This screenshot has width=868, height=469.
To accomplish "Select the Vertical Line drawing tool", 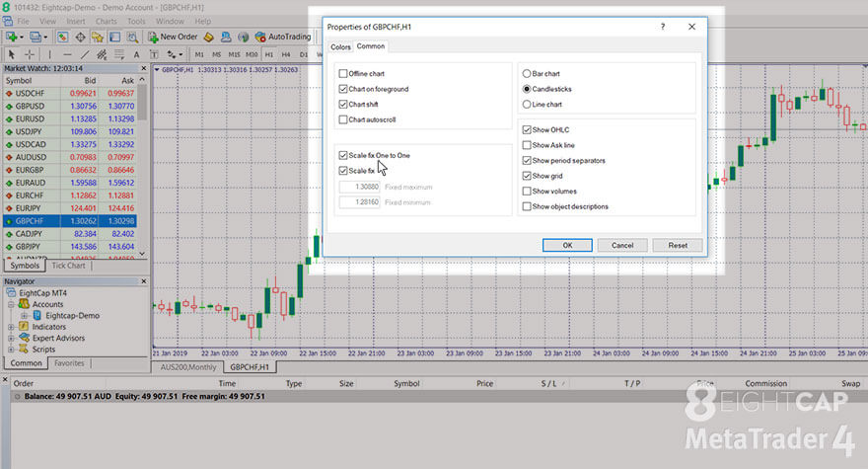I will 50,54.
